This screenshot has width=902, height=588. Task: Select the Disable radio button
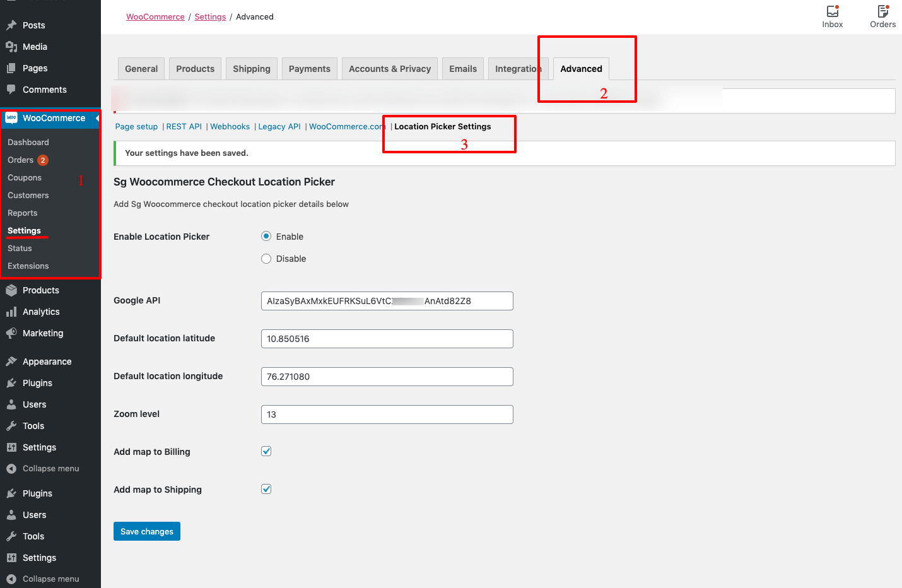(266, 259)
